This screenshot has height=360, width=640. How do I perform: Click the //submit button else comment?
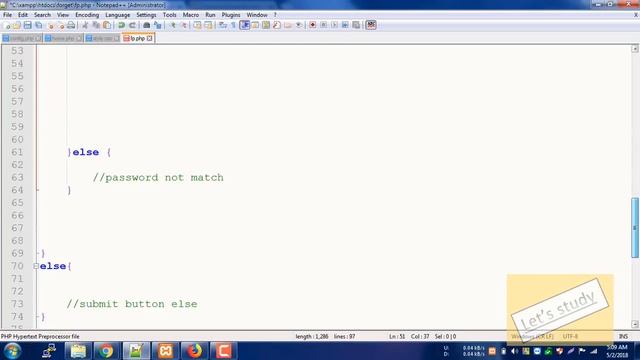tap(132, 304)
